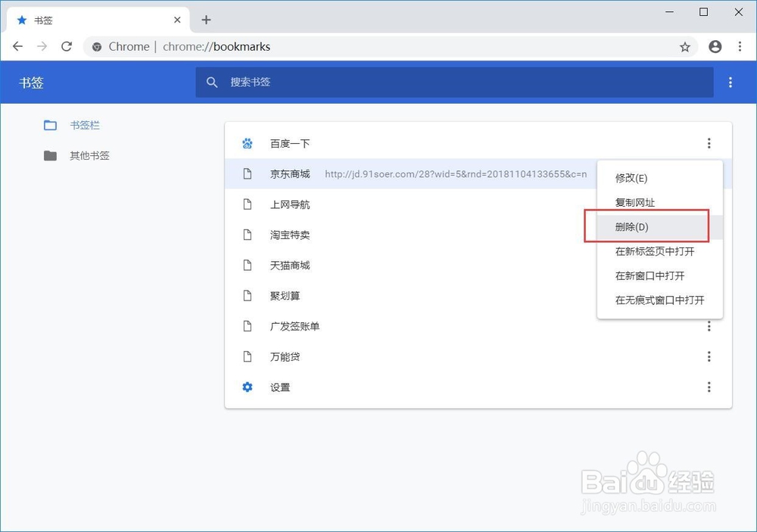This screenshot has height=532, width=757.
Task: Click the 书签 tab title
Action: pyautogui.click(x=43, y=20)
